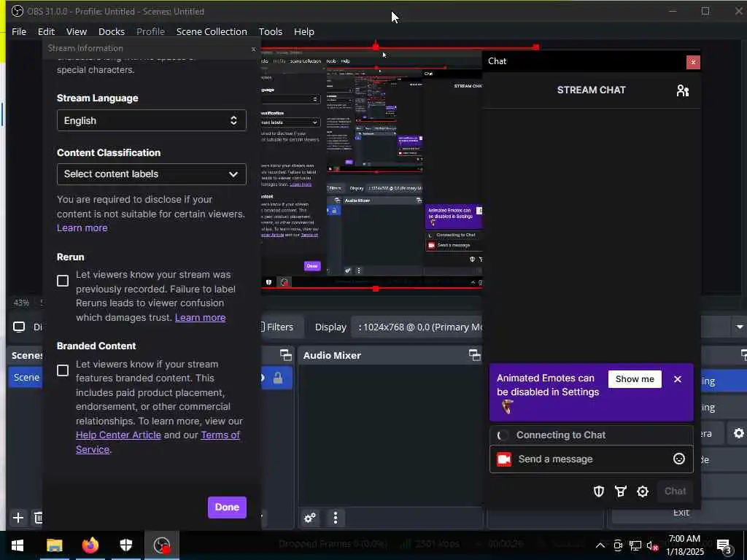Image resolution: width=747 pixels, height=560 pixels.
Task: Click the display capture monitor icon
Action: 19,327
